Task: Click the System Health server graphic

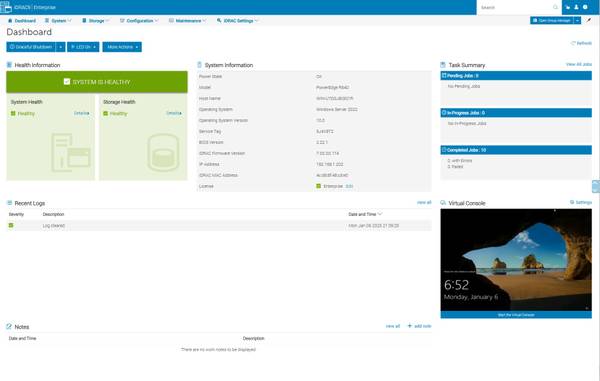Action: tap(71, 152)
